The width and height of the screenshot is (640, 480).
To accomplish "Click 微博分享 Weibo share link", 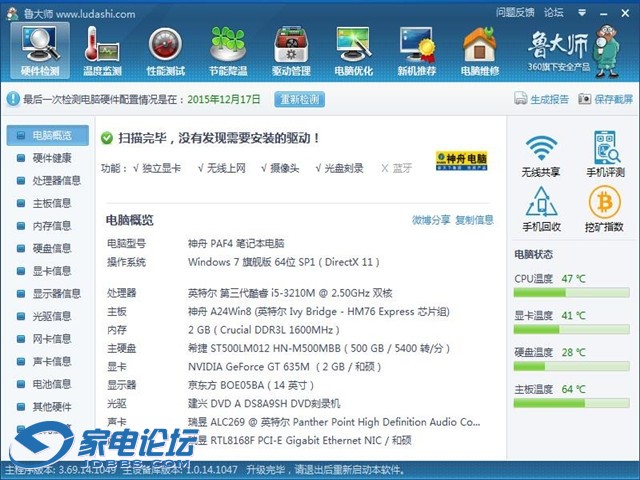I will 431,220.
